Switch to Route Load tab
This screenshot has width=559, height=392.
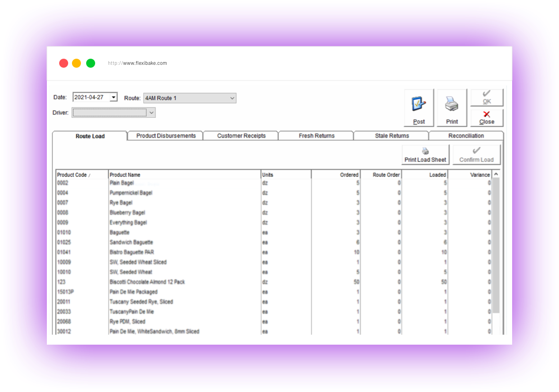[90, 136]
